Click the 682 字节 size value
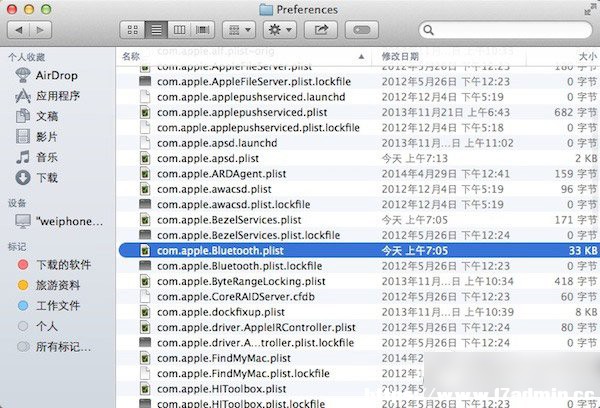The width and height of the screenshot is (600, 408). 576,112
